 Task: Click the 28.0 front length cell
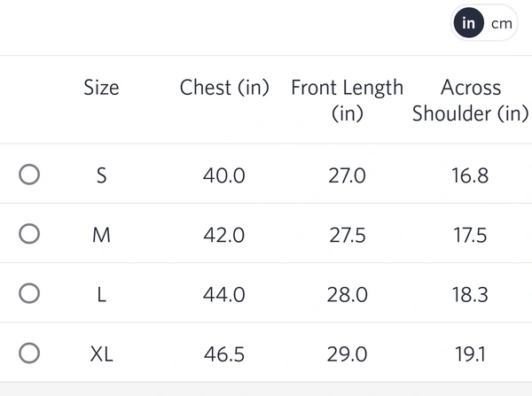(347, 294)
